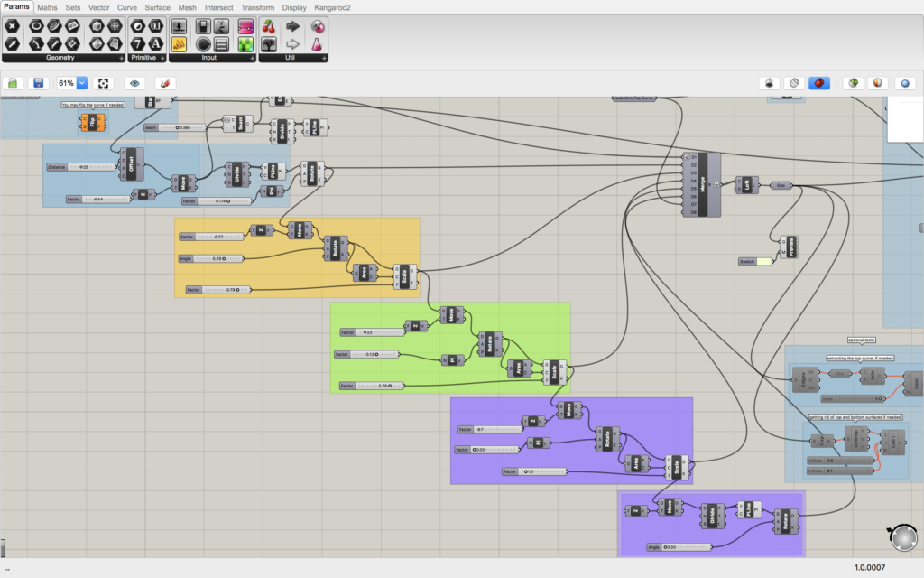Toggle preview of selected objects only (green icon)
The image size is (924, 578).
[854, 83]
